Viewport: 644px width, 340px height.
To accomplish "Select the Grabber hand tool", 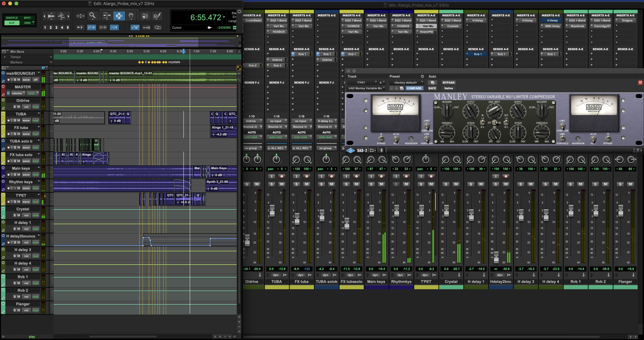I will [131, 16].
